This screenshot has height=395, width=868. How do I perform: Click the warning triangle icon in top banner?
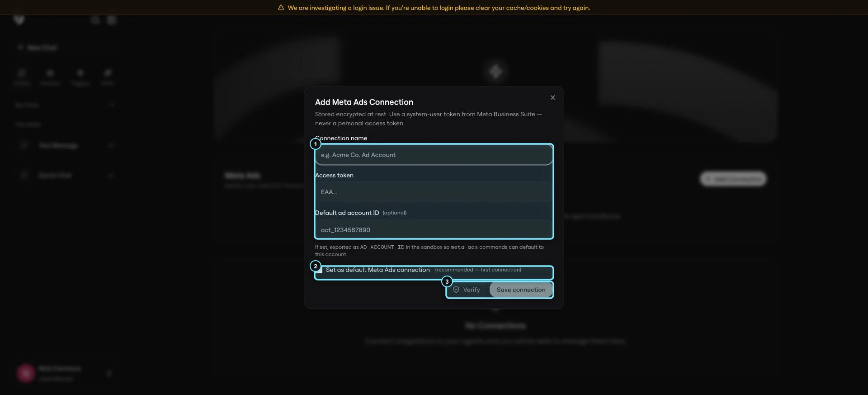(x=281, y=8)
